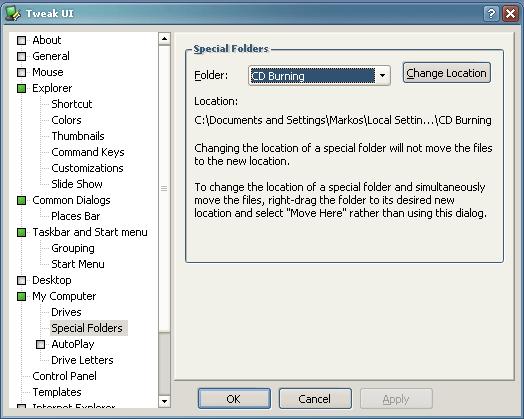
Task: Expand the About tree node box
Action: click(21, 40)
